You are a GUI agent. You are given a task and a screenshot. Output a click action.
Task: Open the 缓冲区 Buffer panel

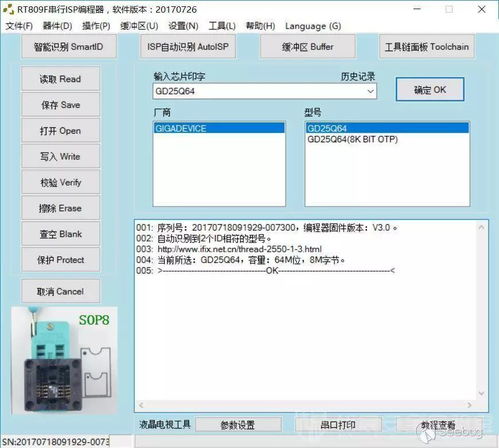tap(308, 47)
